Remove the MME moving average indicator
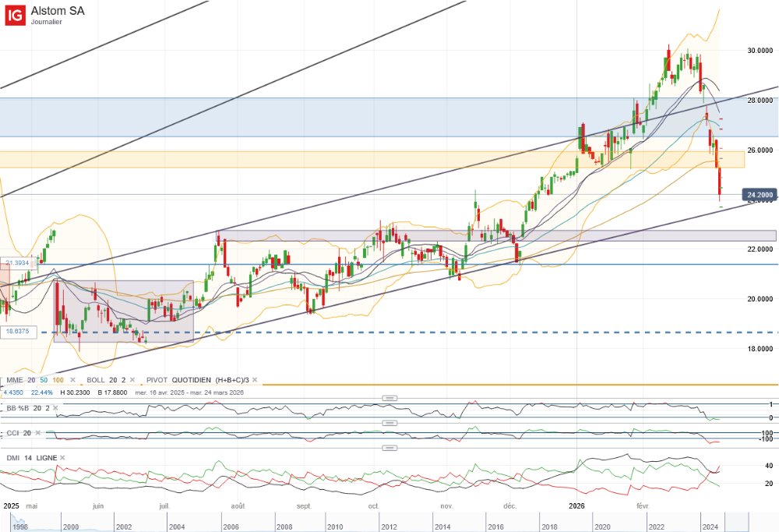This screenshot has width=779, height=532. point(72,380)
